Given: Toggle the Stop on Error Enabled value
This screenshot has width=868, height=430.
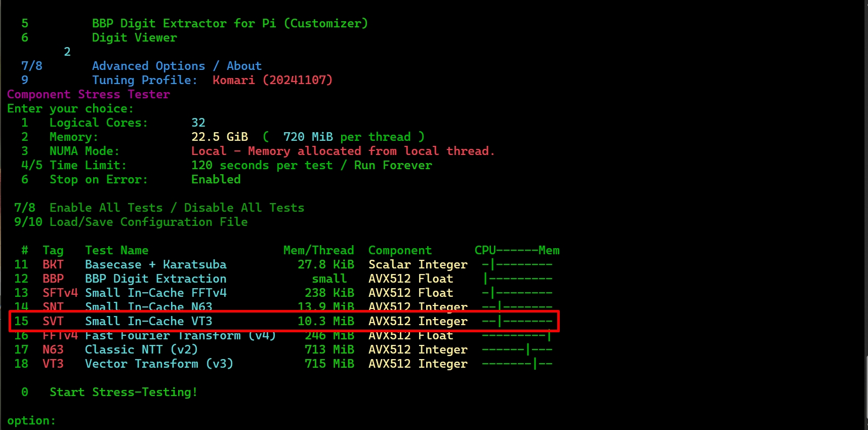Looking at the screenshot, I should pyautogui.click(x=216, y=180).
